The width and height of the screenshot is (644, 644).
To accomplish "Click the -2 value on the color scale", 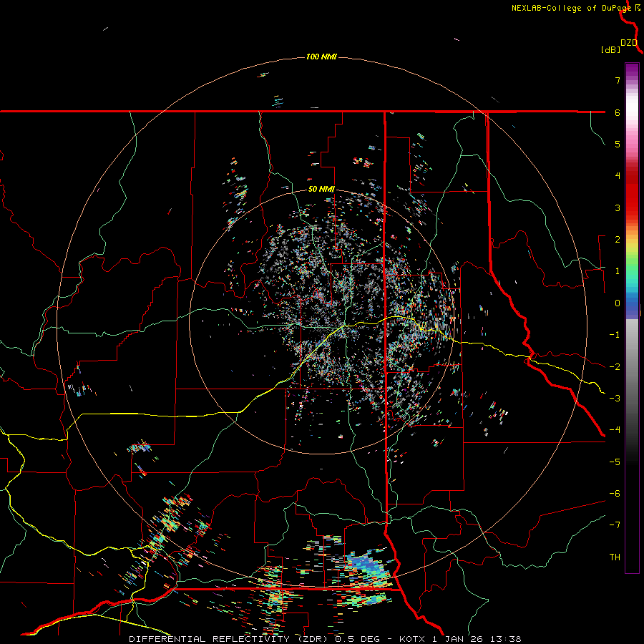I will (x=615, y=367).
